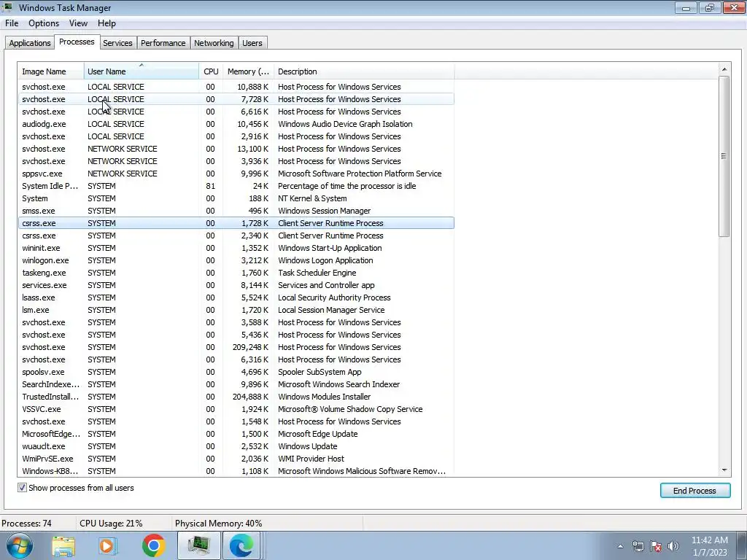Select csrss.exe using 1,728 K memory

tap(236, 223)
